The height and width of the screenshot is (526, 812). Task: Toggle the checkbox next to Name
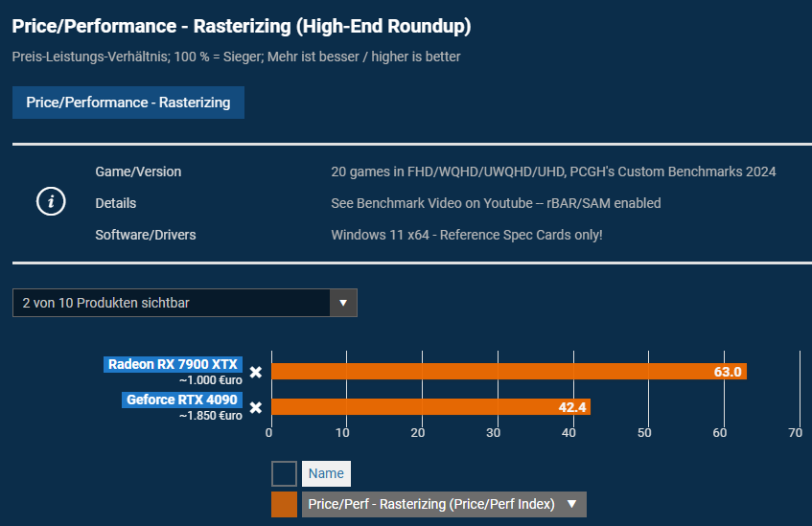click(285, 473)
